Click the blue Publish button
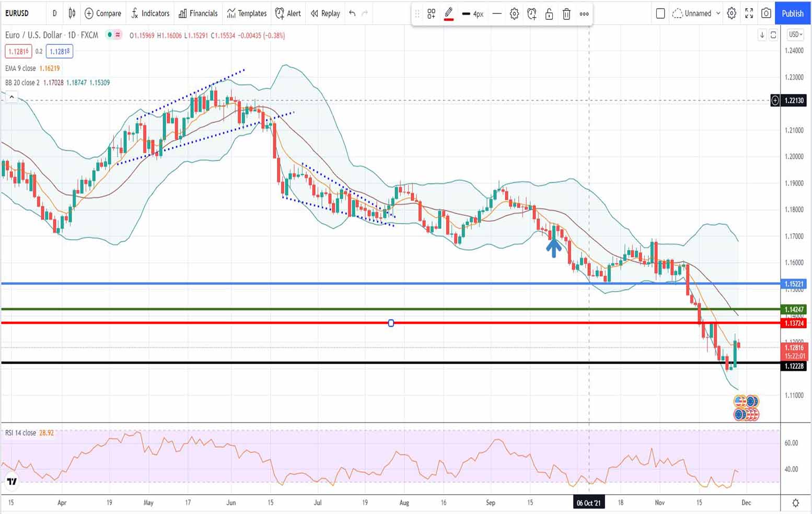This screenshot has height=514, width=812. 792,13
